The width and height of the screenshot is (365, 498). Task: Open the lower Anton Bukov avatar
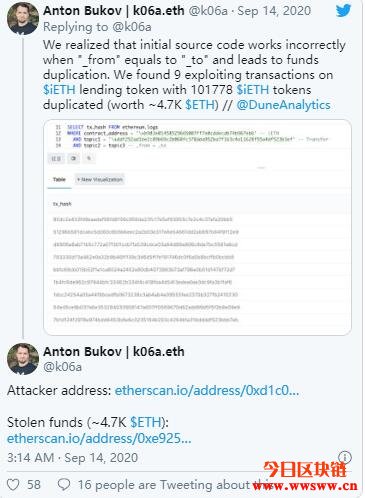click(23, 359)
